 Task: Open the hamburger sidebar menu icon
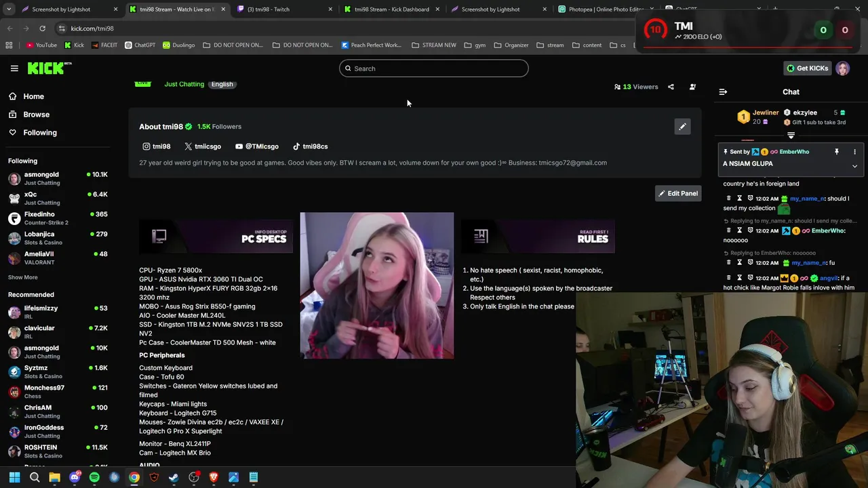tap(14, 68)
